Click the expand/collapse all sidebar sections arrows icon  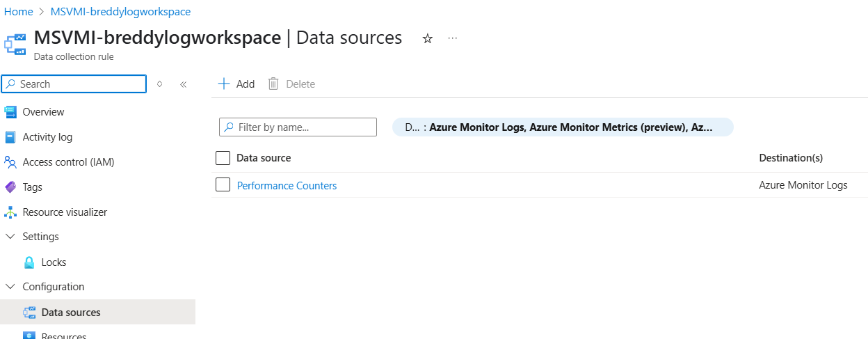click(x=159, y=84)
